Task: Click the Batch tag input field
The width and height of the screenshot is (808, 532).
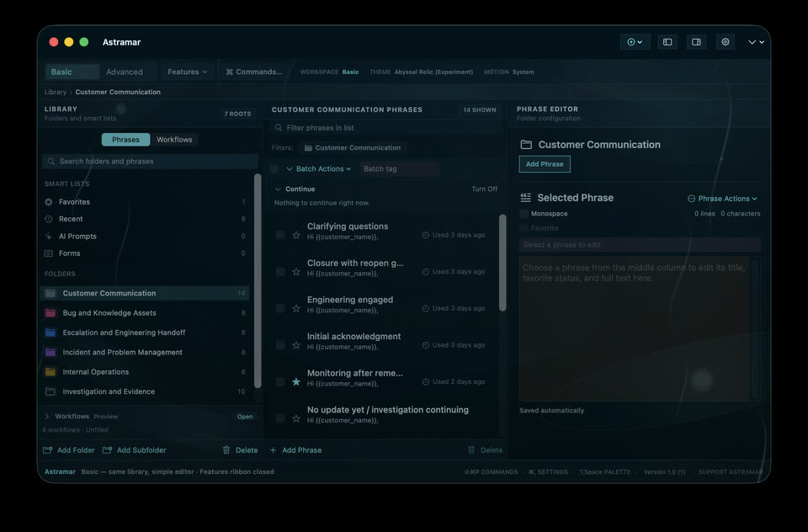Action: pyautogui.click(x=398, y=168)
